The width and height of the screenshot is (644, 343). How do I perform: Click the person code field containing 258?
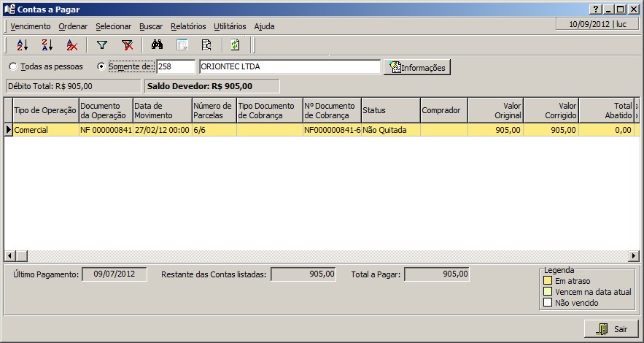175,66
